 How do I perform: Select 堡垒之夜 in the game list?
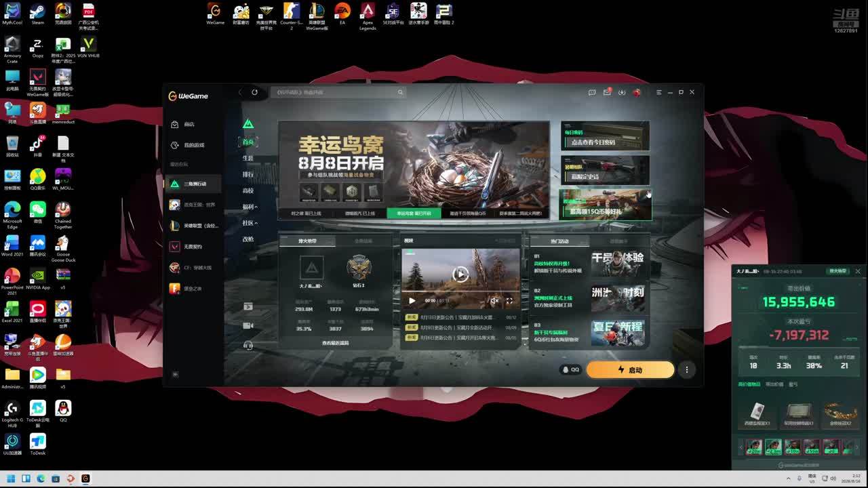194,289
